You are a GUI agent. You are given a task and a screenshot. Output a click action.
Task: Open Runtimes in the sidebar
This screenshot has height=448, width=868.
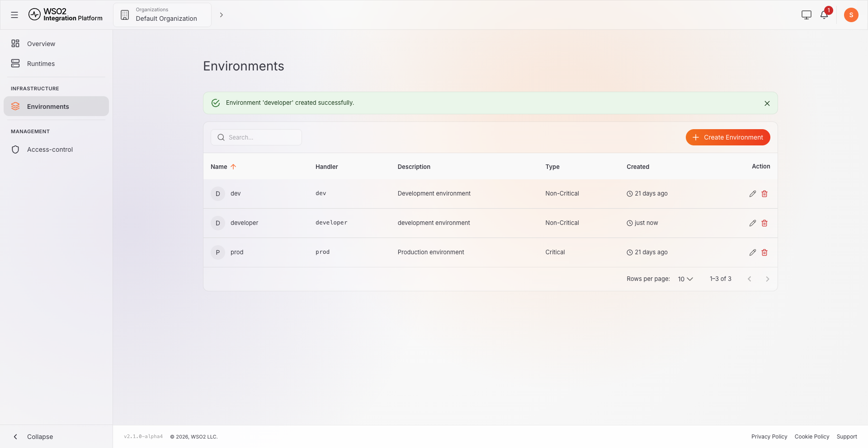(56, 64)
